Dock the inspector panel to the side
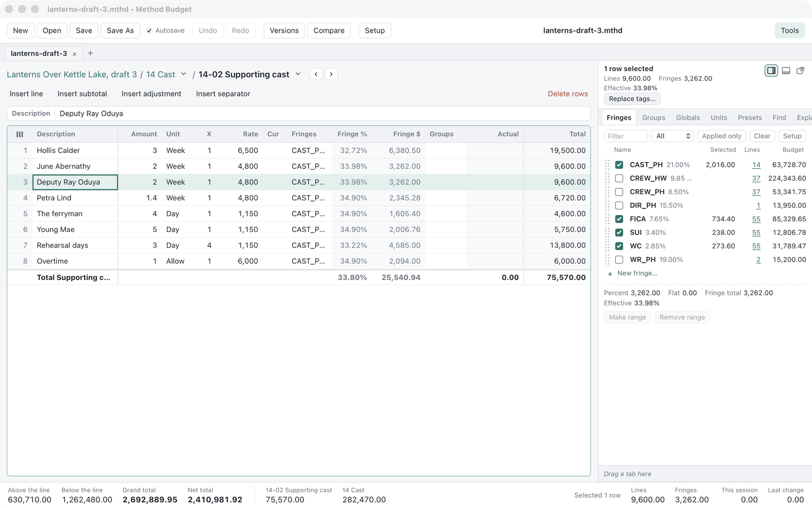812x508 pixels. click(x=771, y=71)
